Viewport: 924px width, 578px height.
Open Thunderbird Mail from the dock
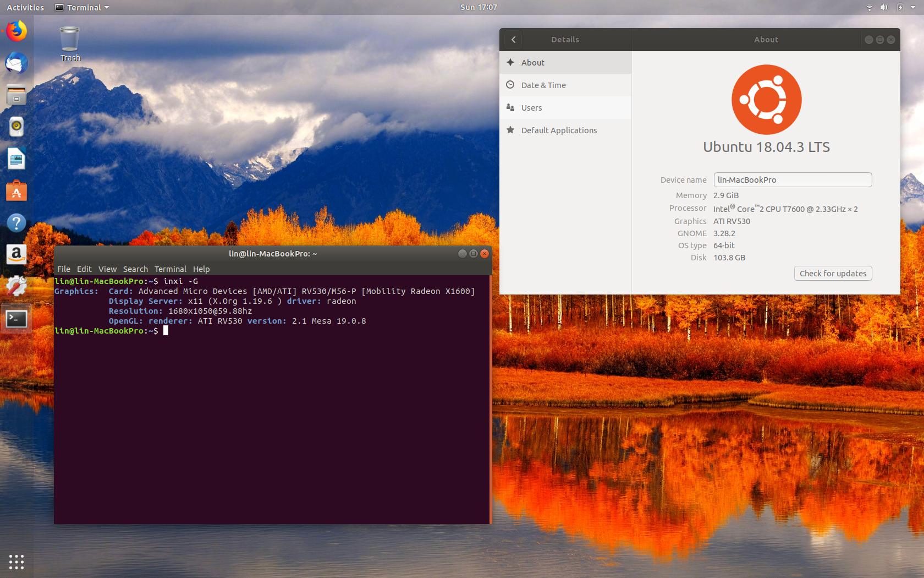click(x=16, y=63)
